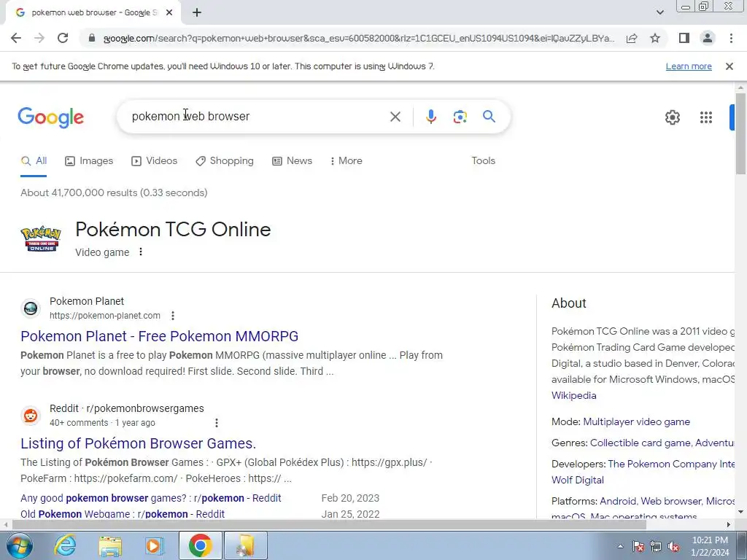This screenshot has height=560, width=747.
Task: Reload the current page
Action: click(x=63, y=38)
